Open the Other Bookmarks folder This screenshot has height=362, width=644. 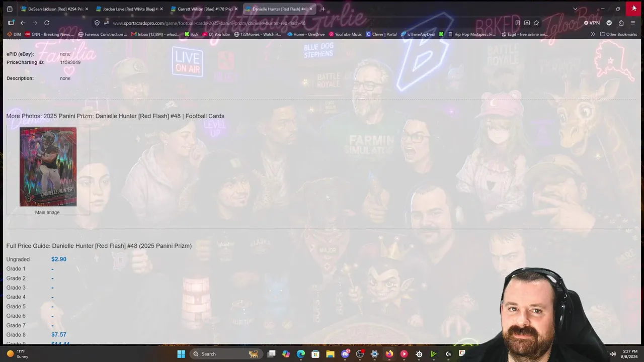point(618,34)
